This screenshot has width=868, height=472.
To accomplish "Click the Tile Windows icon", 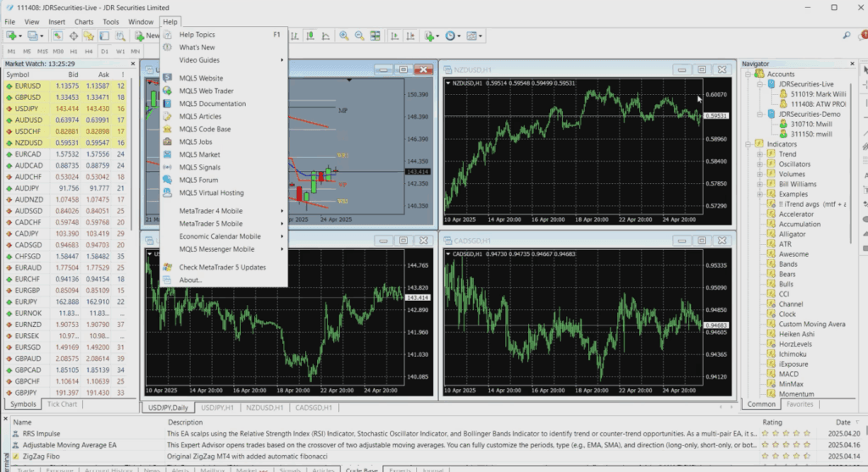I will click(376, 36).
